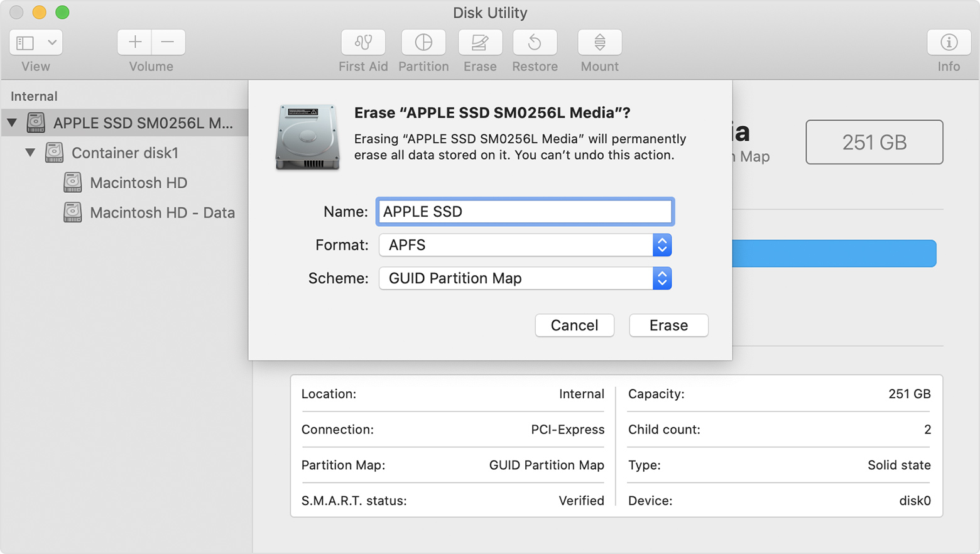
Task: Open the Scheme dropdown showing GUID Partition Map
Action: coord(661,278)
